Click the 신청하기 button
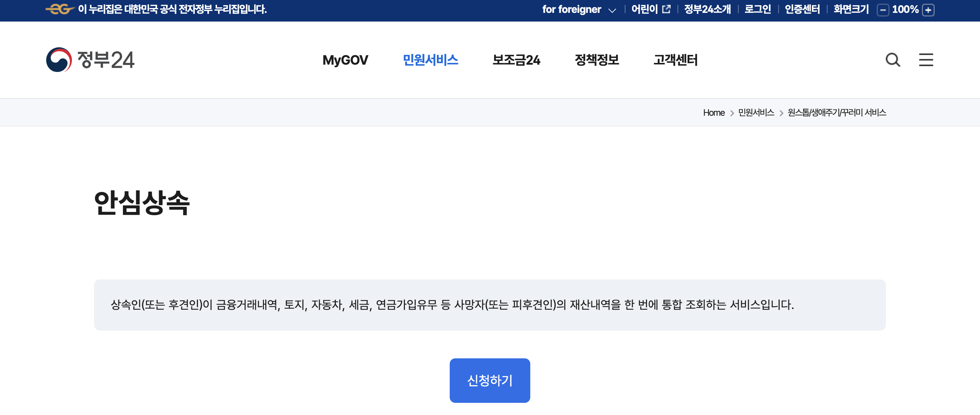The width and height of the screenshot is (980, 415). [490, 380]
